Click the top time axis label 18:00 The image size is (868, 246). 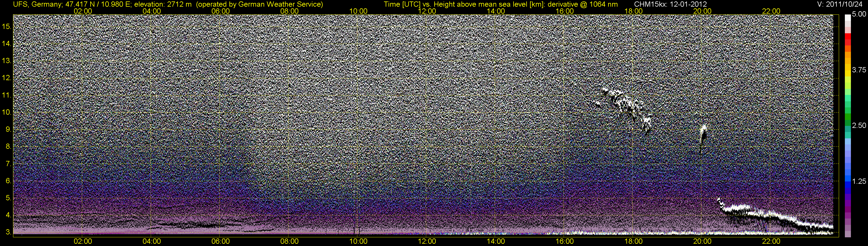tap(633, 11)
